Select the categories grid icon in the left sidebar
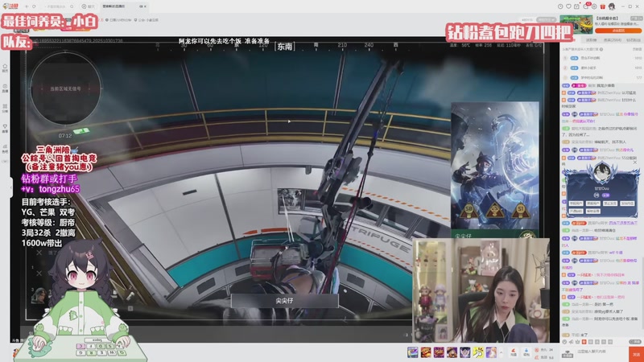This screenshot has width=644, height=362. pyautogui.click(x=5, y=108)
